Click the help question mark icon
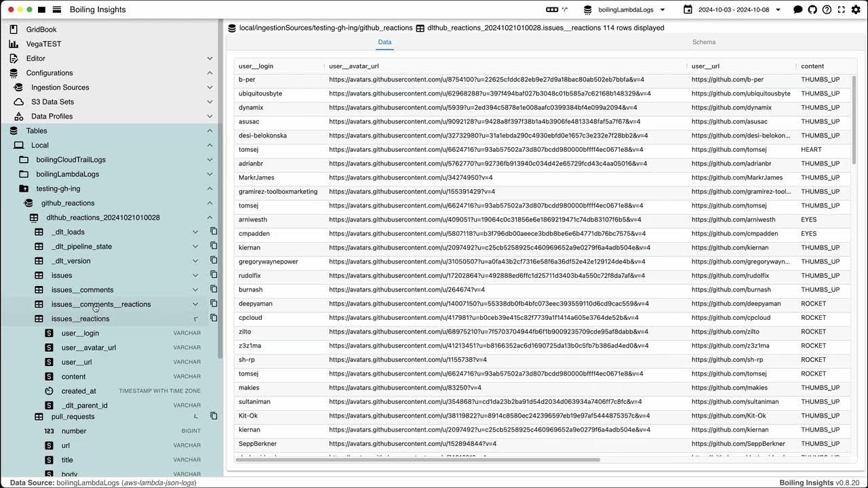This screenshot has width=868, height=488. [x=826, y=9]
